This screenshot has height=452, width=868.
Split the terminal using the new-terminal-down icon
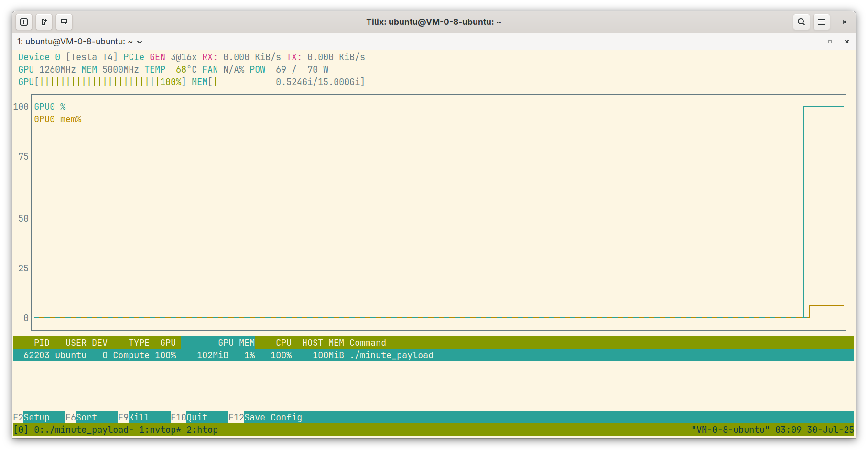tap(64, 22)
